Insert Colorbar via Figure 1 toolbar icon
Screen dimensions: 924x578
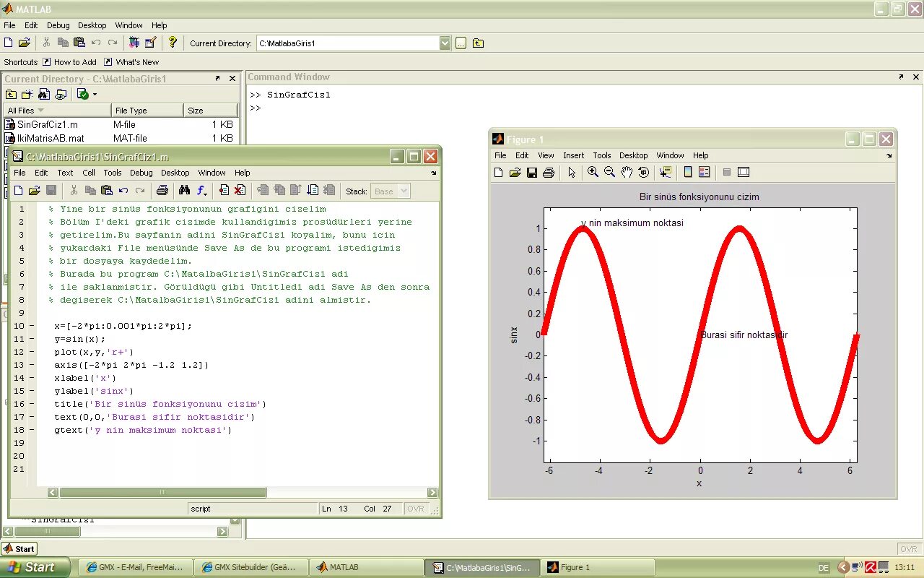688,172
